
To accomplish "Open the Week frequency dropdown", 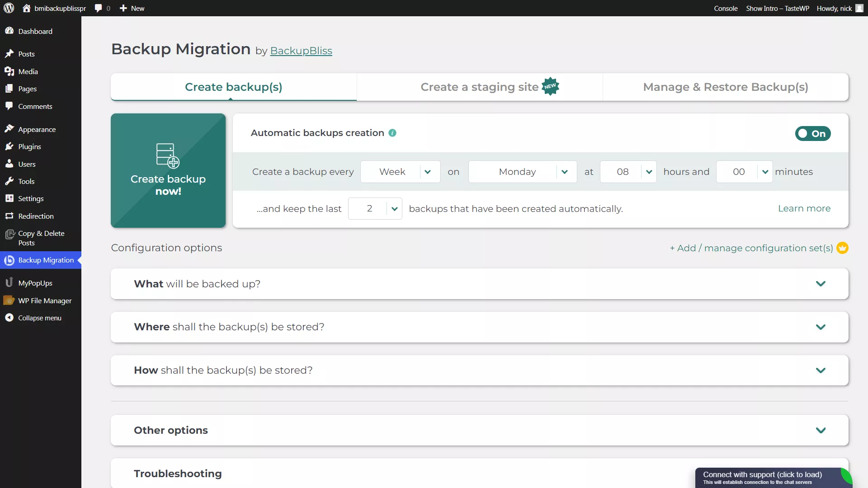I will [400, 172].
